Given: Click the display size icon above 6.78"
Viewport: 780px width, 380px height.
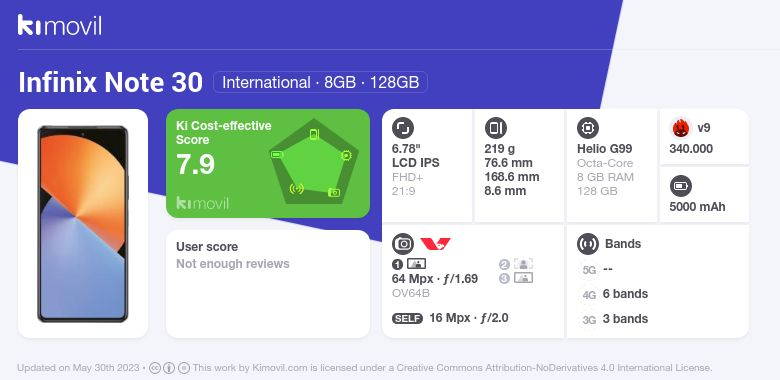Looking at the screenshot, I should pyautogui.click(x=403, y=128).
